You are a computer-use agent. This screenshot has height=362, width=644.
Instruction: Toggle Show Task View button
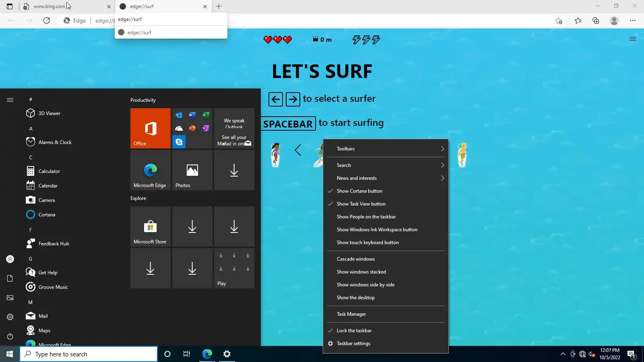pos(386,204)
